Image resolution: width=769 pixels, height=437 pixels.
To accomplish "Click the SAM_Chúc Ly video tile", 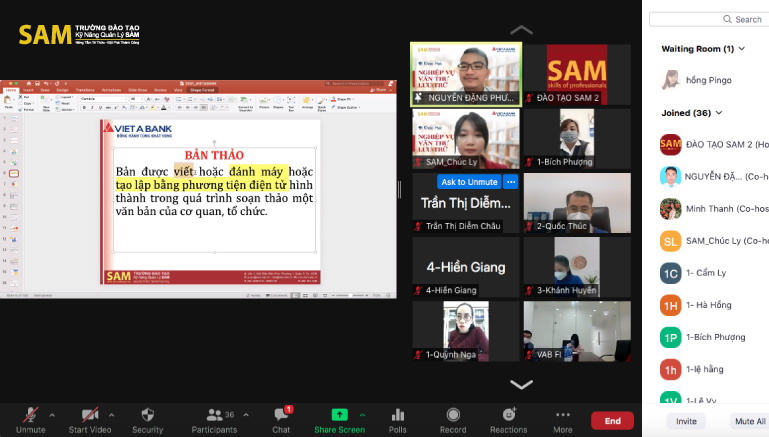I will point(466,139).
